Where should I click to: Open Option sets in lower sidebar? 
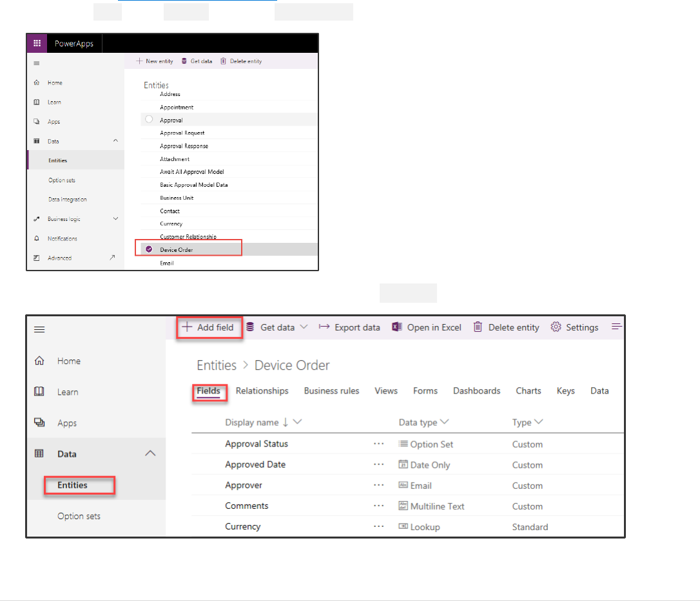(x=79, y=516)
